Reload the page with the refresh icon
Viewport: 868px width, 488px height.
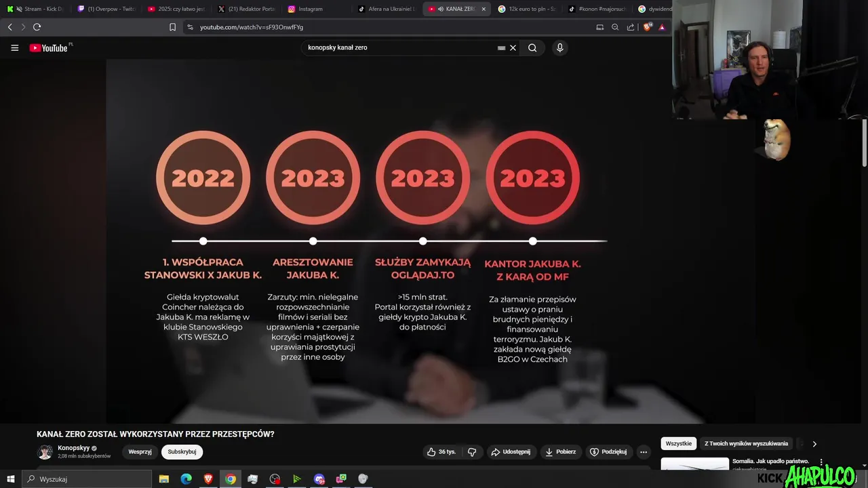[37, 27]
